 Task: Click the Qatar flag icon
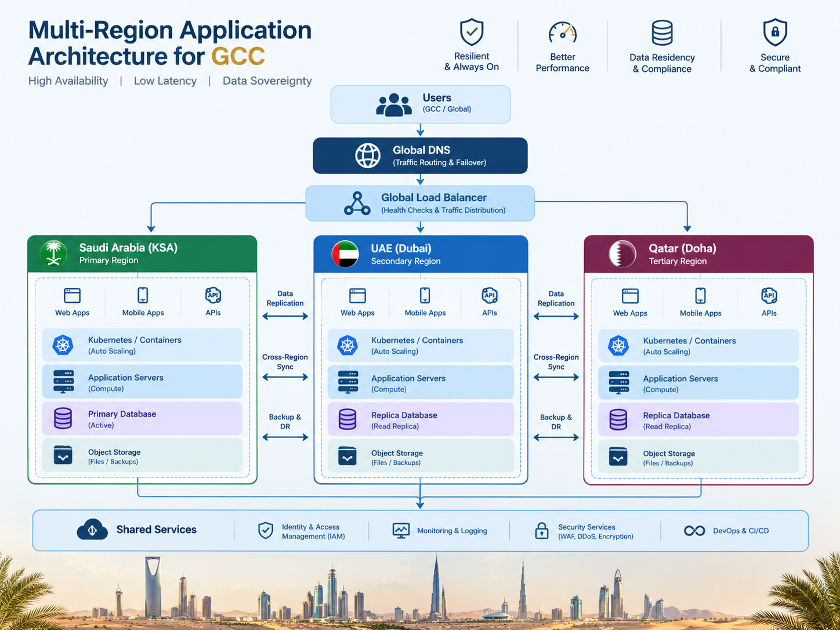click(622, 254)
